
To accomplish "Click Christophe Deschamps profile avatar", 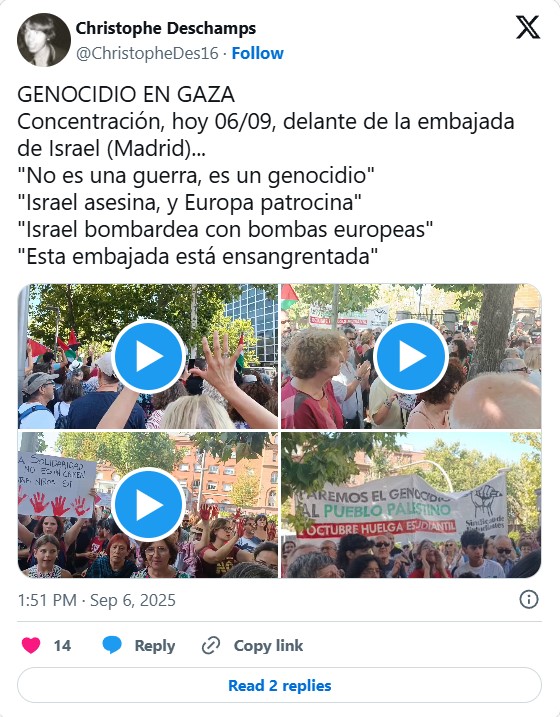I will pos(44,40).
